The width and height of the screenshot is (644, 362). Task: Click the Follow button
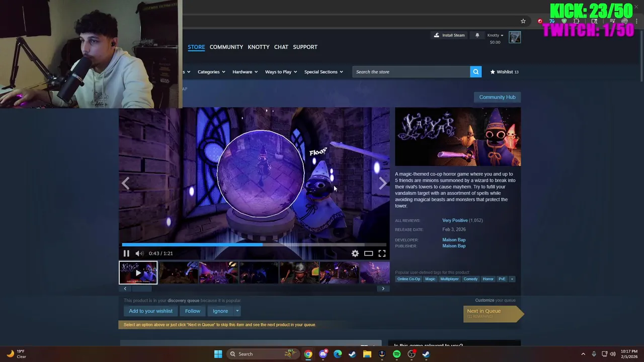tap(193, 311)
